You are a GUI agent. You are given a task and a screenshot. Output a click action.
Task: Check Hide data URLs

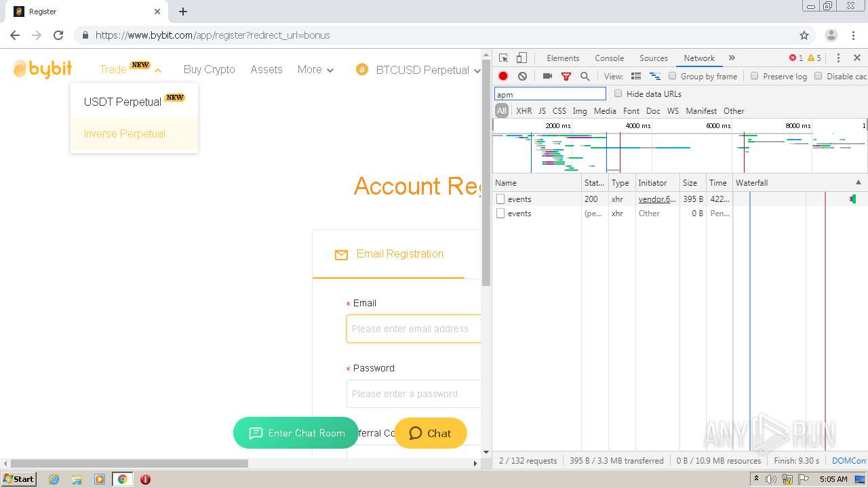(x=618, y=94)
